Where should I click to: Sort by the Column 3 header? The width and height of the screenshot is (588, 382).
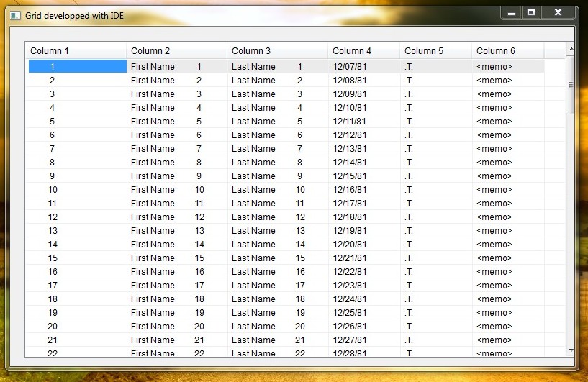click(277, 51)
